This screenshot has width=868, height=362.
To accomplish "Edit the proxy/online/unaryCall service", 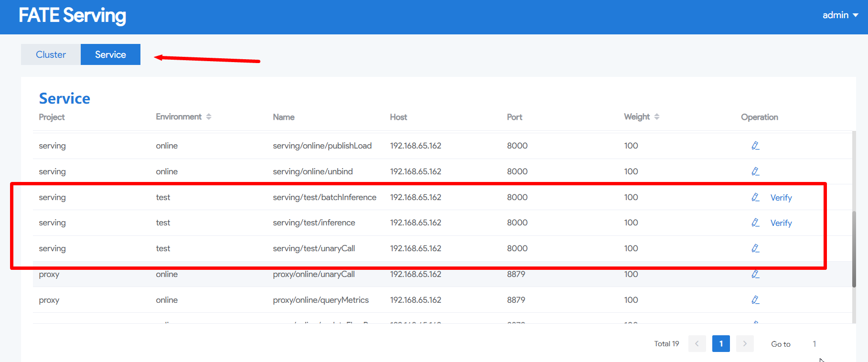I will tap(755, 274).
